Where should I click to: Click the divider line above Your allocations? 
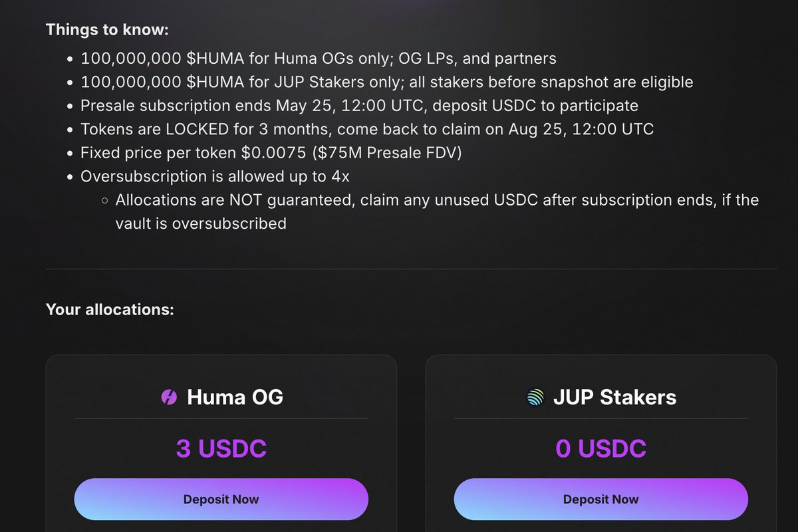click(411, 269)
